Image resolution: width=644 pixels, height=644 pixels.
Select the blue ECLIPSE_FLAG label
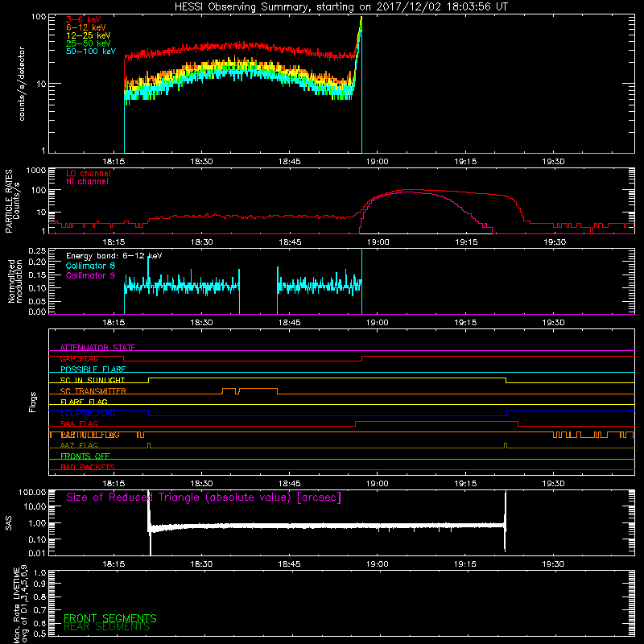pyautogui.click(x=88, y=413)
